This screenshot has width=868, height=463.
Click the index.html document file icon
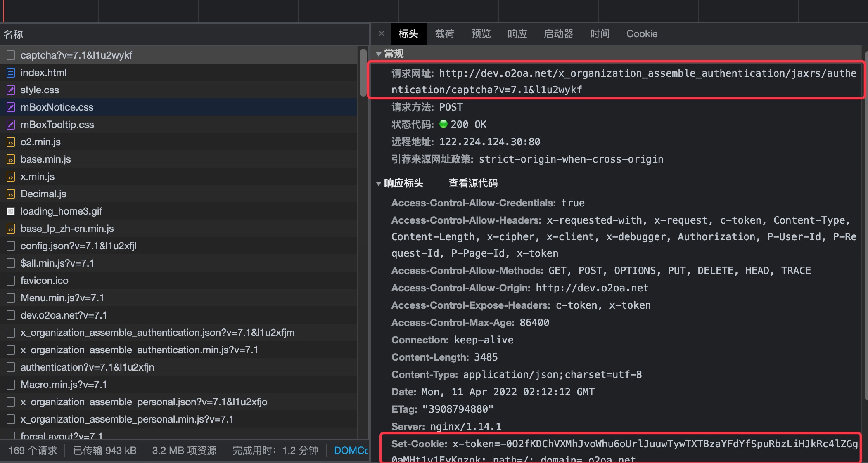[11, 73]
